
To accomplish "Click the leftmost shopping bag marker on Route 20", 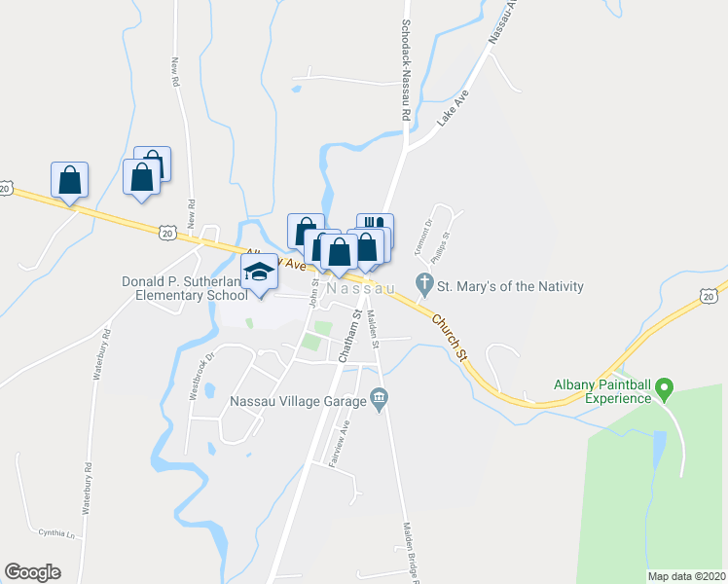I will coord(70,180).
